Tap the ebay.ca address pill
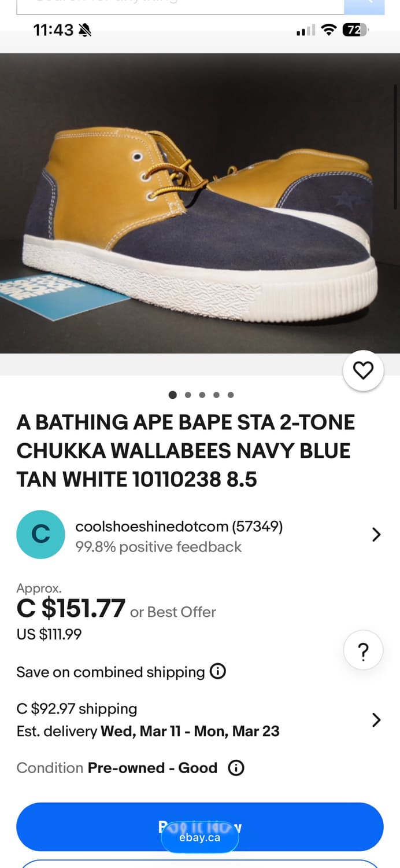Image resolution: width=400 pixels, height=868 pixels. pos(200,837)
